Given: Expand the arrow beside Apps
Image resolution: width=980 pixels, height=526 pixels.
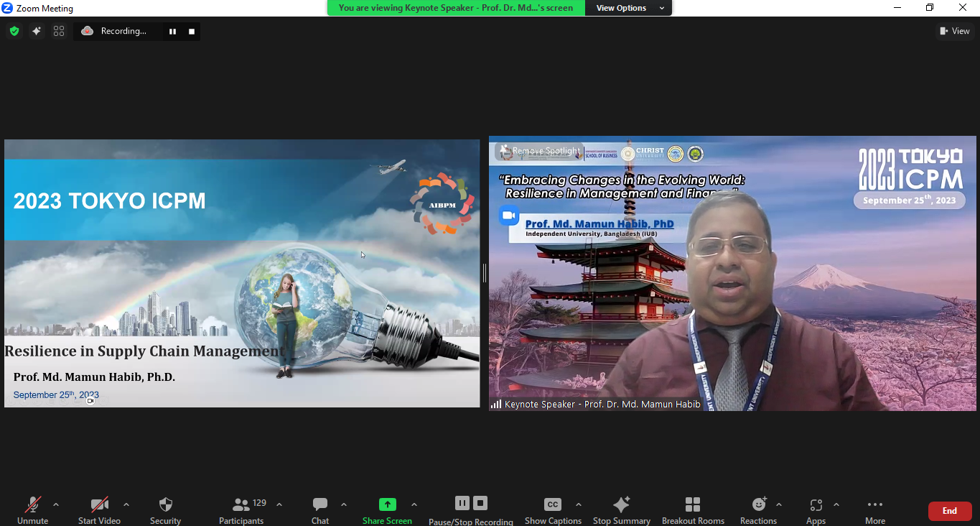Looking at the screenshot, I should 836,504.
